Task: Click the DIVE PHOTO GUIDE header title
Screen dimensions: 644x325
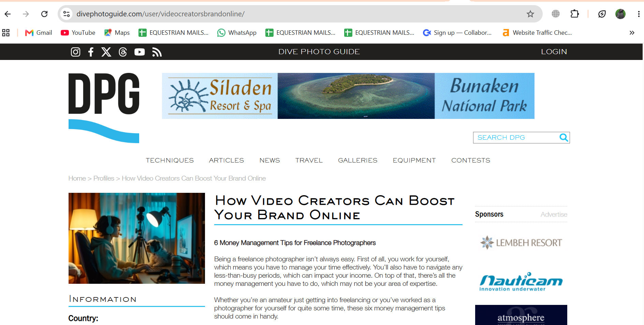Action: tap(319, 52)
